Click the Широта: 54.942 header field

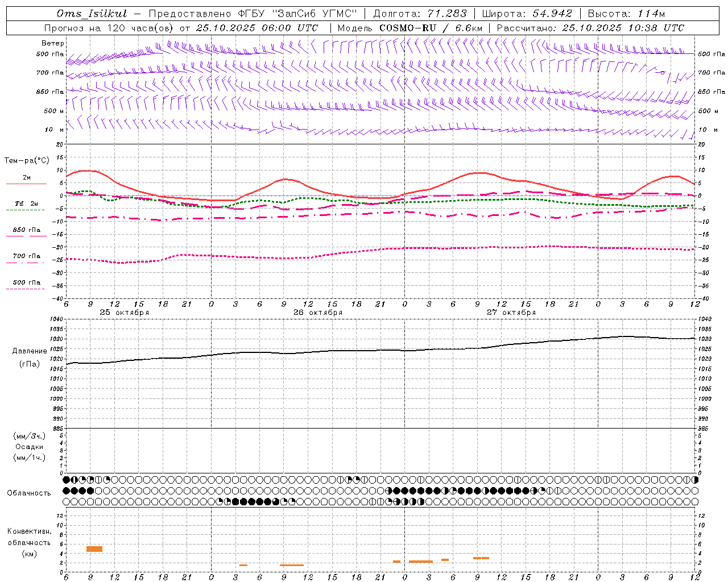coord(527,14)
